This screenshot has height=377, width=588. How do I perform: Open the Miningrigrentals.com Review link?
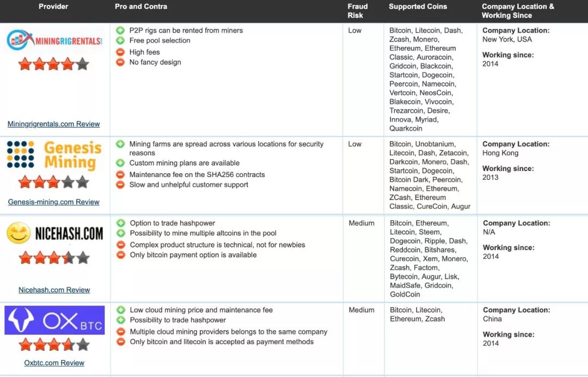(53, 124)
